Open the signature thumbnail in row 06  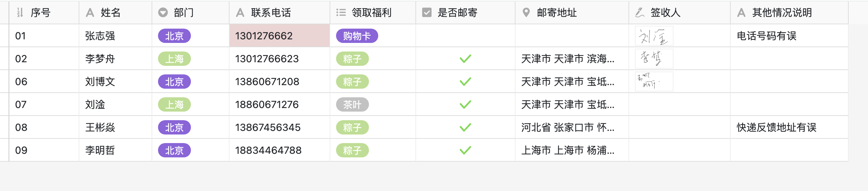(654, 82)
